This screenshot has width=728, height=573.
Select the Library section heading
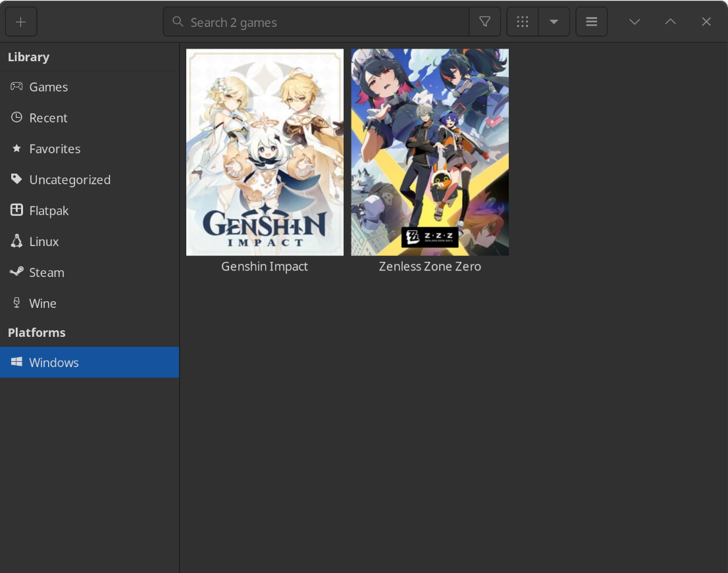tap(28, 57)
